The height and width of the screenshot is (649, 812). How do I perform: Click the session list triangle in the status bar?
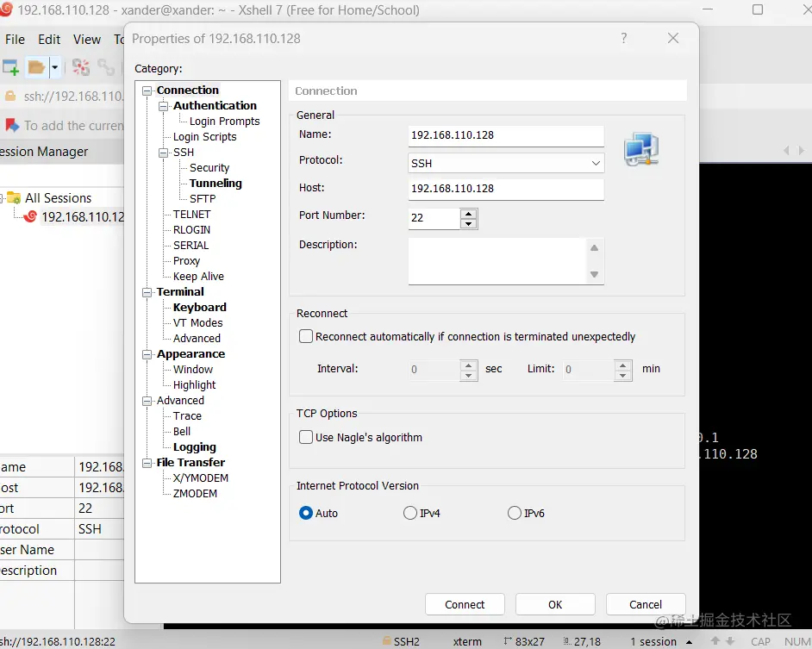coord(690,642)
